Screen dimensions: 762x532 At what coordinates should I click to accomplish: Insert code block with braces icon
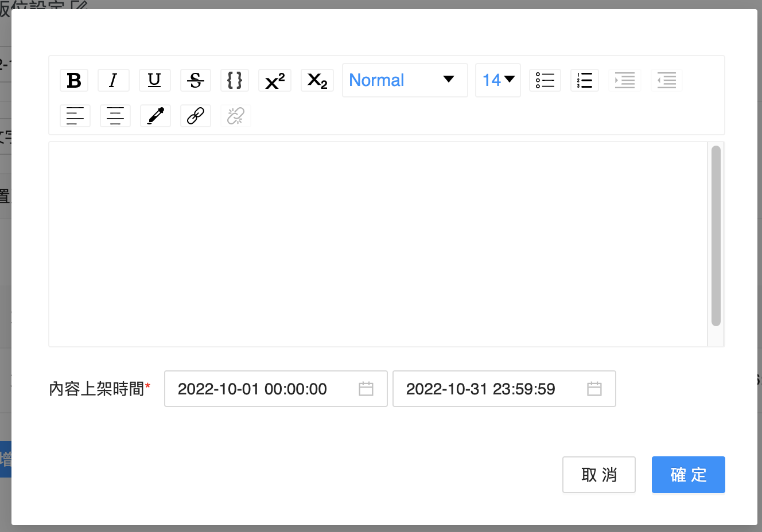click(x=235, y=80)
